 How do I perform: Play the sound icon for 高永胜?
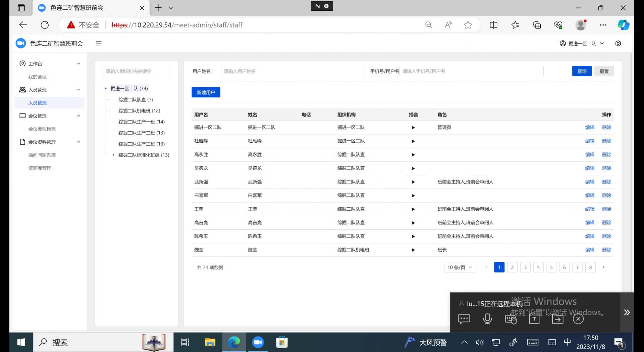coord(413,155)
